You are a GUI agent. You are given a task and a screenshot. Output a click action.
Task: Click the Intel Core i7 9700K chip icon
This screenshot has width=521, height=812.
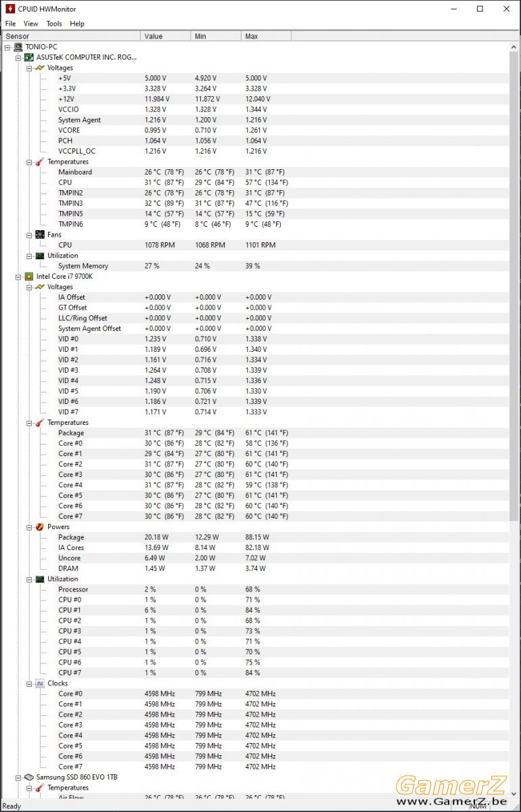[29, 277]
